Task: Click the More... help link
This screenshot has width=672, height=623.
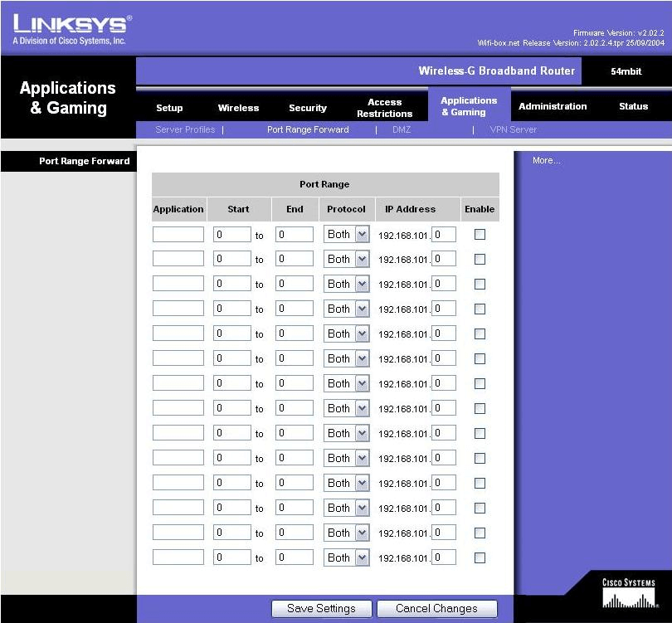Action: point(546,160)
